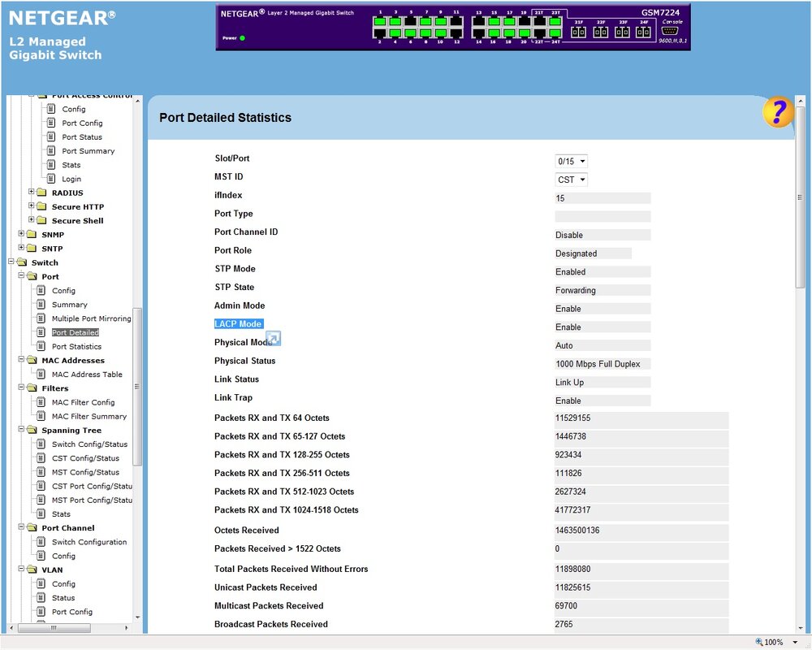Open the Summary page under Port
The image size is (812, 650).
(69, 305)
